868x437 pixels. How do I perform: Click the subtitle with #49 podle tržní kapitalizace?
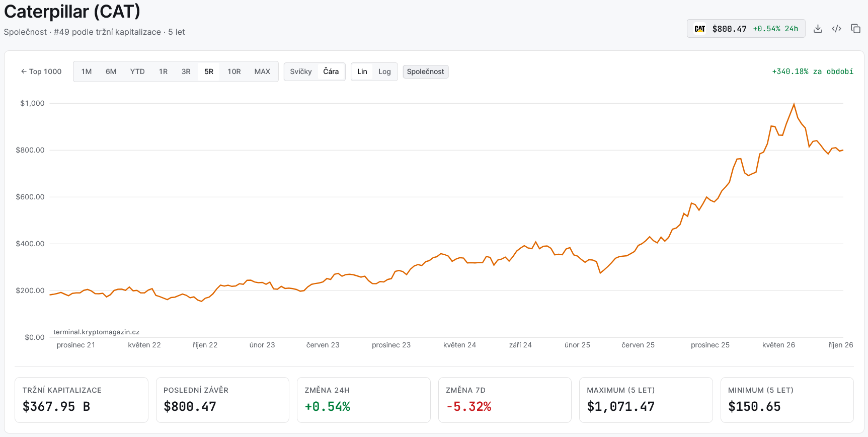point(94,32)
